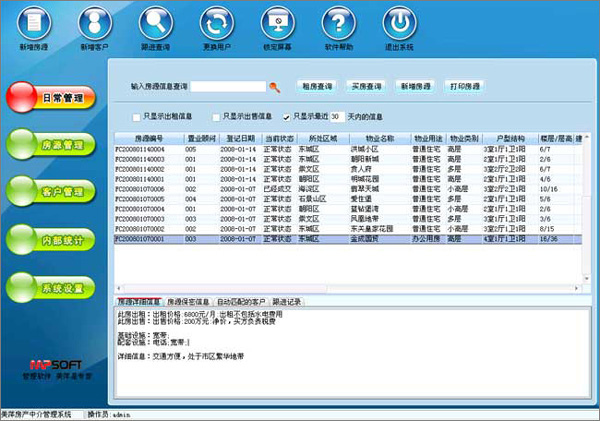Switch to the 房源保密信息 tab
600x421 pixels.
[x=188, y=300]
